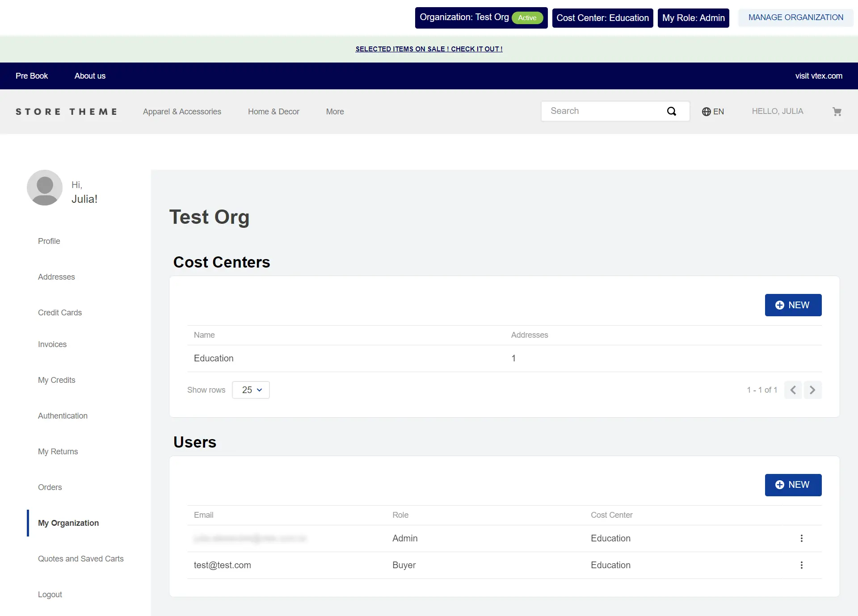Open the More navigation menu
Viewport: 858px width, 616px height.
(335, 112)
